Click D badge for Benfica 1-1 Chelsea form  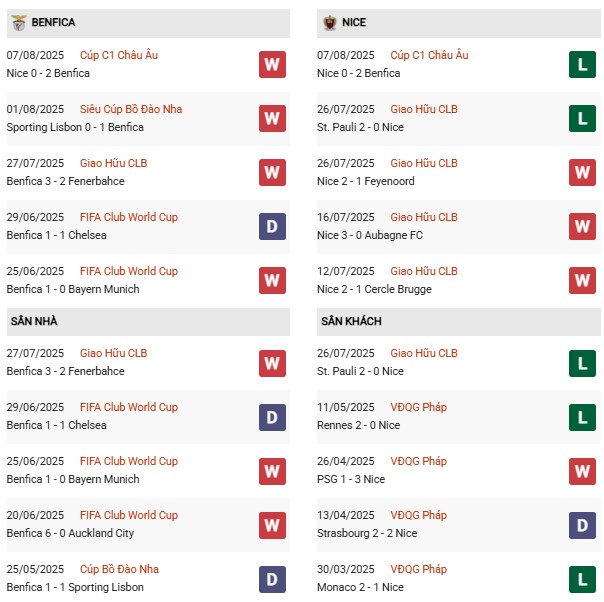point(272,226)
